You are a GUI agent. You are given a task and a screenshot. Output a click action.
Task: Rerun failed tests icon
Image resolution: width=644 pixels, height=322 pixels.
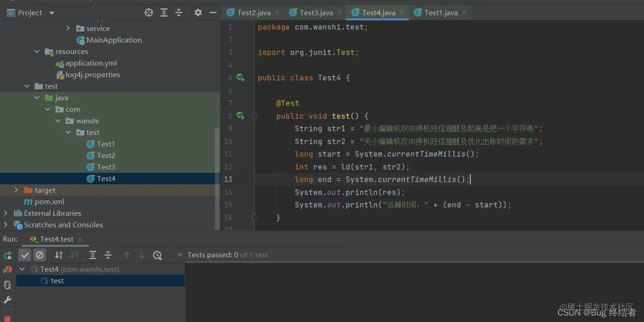click(7, 270)
